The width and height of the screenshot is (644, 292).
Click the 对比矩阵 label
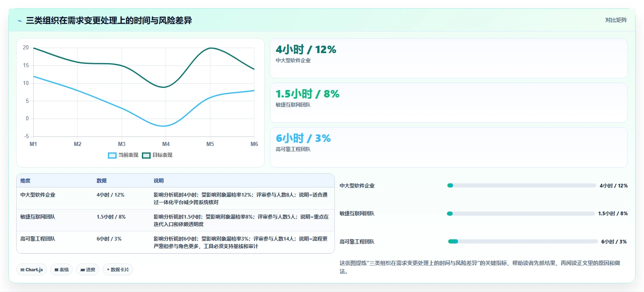(616, 20)
